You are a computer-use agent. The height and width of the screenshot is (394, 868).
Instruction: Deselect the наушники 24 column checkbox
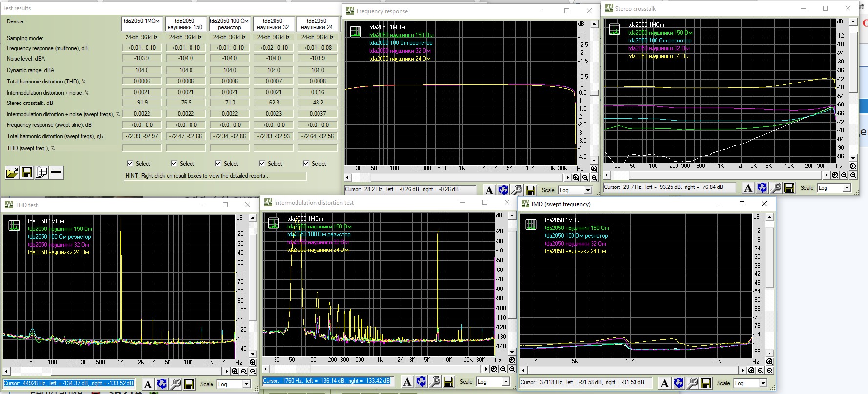[306, 164]
